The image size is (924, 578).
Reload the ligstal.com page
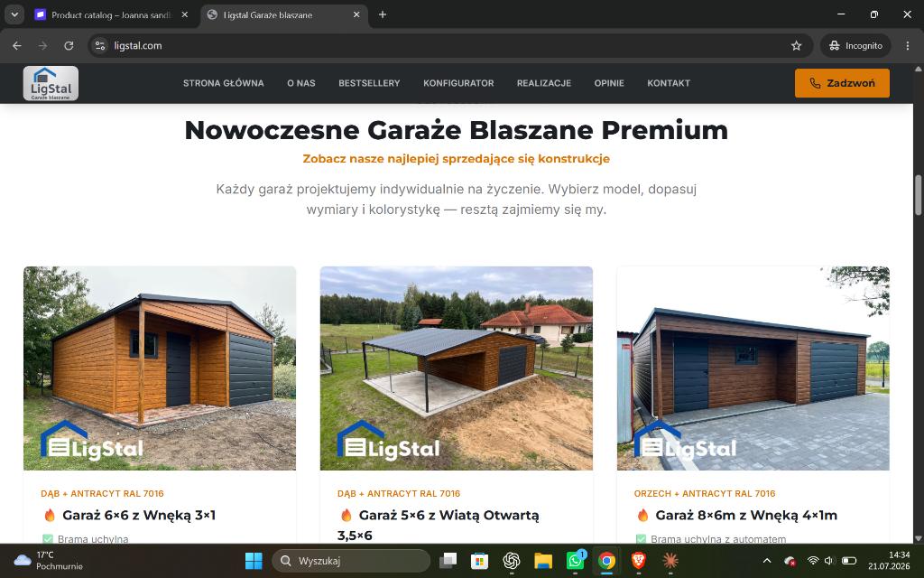click(x=69, y=45)
